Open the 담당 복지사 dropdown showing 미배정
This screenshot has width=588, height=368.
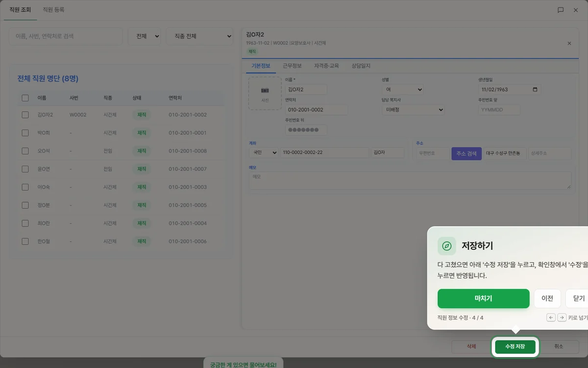(x=413, y=110)
